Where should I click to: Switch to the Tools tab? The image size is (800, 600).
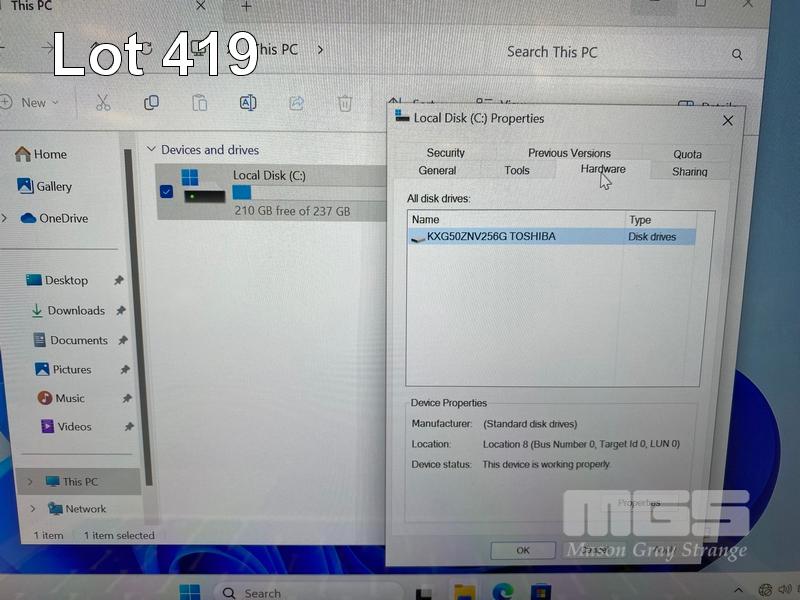click(517, 171)
